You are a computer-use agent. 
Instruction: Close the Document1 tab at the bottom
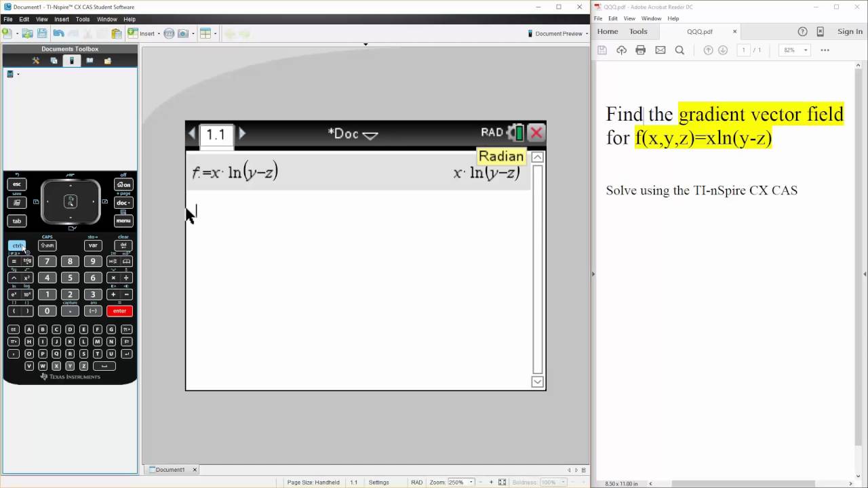(195, 470)
